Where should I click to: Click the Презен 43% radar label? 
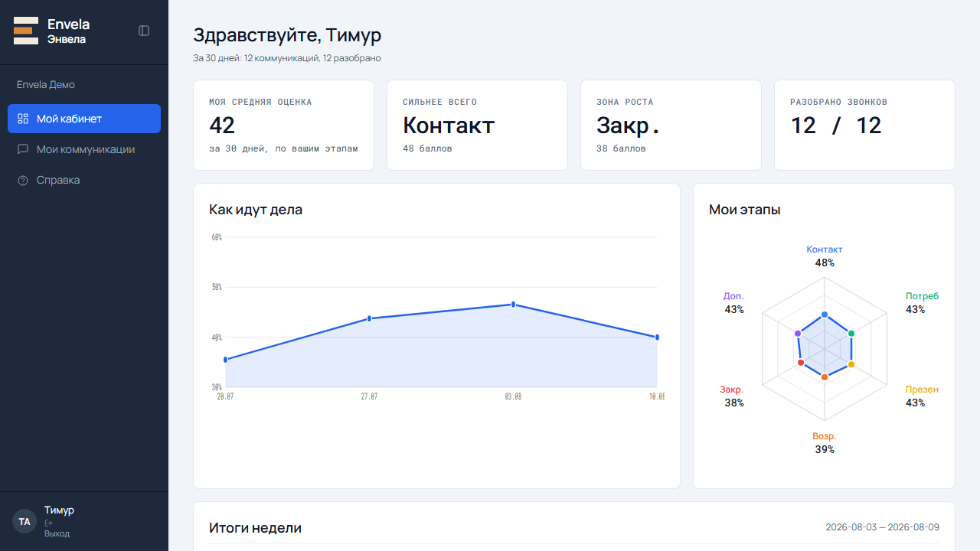point(922,396)
